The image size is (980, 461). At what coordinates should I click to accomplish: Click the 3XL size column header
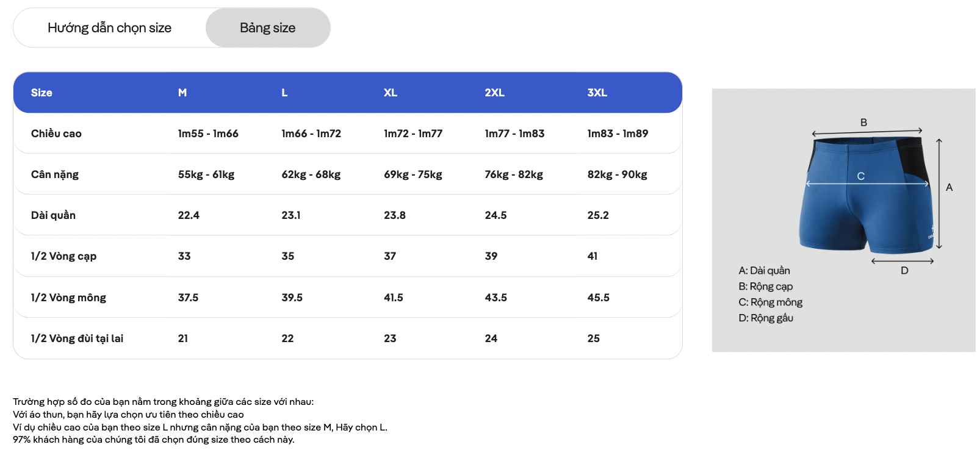[x=597, y=93]
